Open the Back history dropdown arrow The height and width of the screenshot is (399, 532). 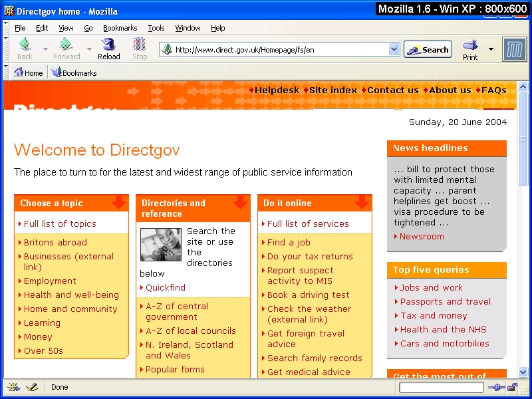tap(45, 49)
